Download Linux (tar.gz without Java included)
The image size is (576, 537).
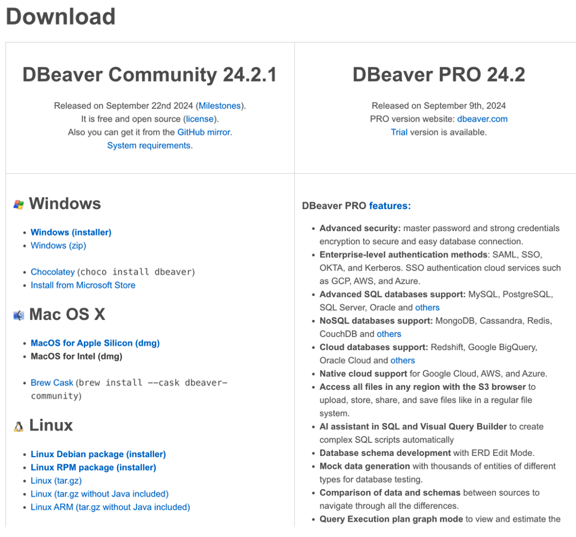pos(100,494)
